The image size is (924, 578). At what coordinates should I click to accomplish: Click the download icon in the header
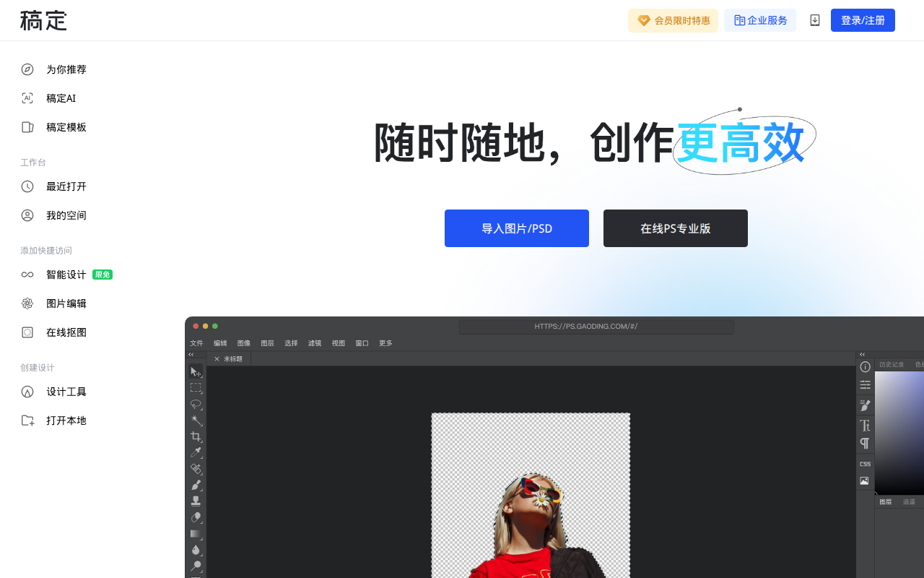click(815, 20)
